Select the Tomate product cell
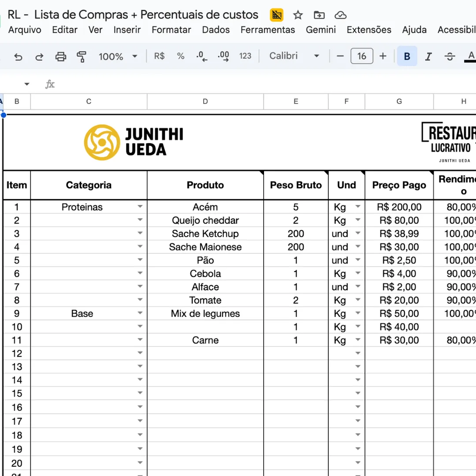This screenshot has width=476, height=476. [205, 300]
